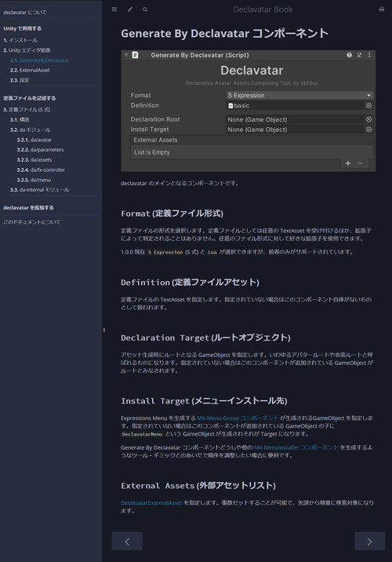Click the script icon in component header
The image size is (392, 562).
pos(135,55)
